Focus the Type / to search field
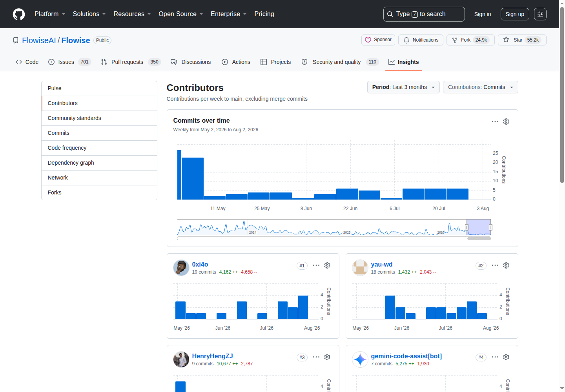565x392 pixels. click(x=424, y=14)
